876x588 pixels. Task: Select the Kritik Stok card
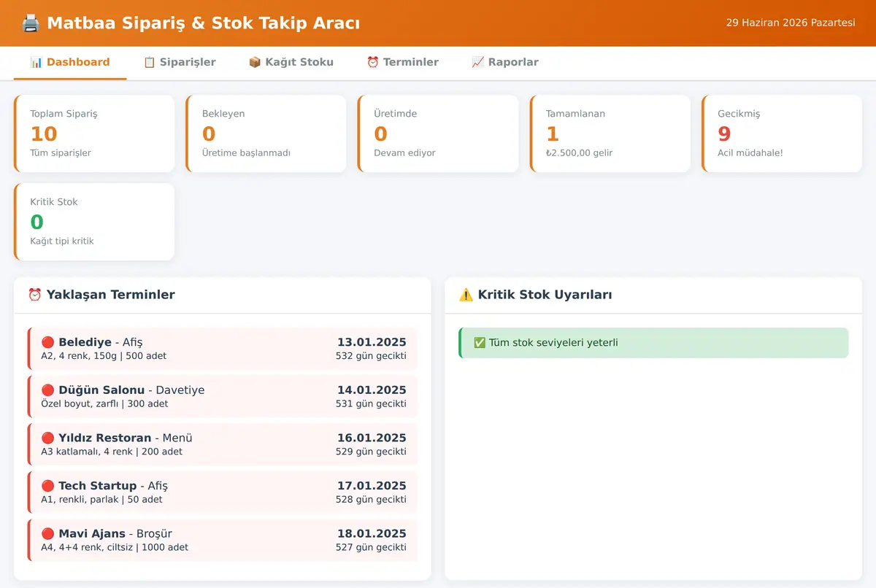tap(94, 222)
